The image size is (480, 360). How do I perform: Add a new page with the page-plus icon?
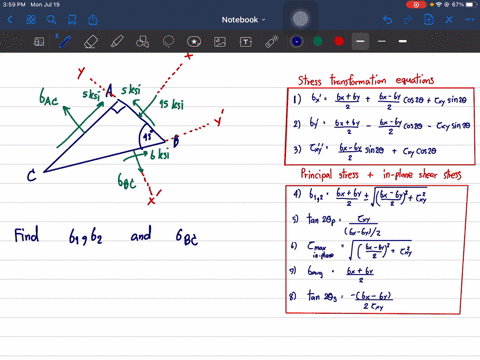pos(429,20)
